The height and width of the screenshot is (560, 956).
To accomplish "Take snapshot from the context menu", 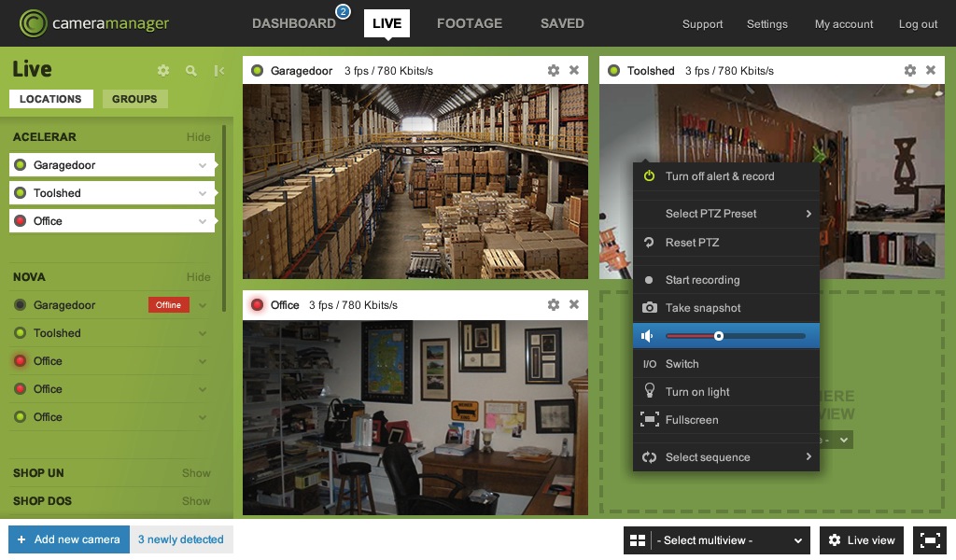I will point(703,308).
